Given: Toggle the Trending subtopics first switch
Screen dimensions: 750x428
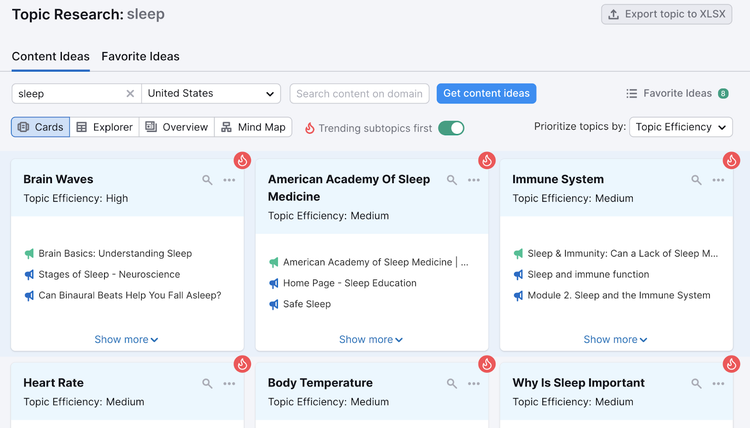Looking at the screenshot, I should pos(451,128).
